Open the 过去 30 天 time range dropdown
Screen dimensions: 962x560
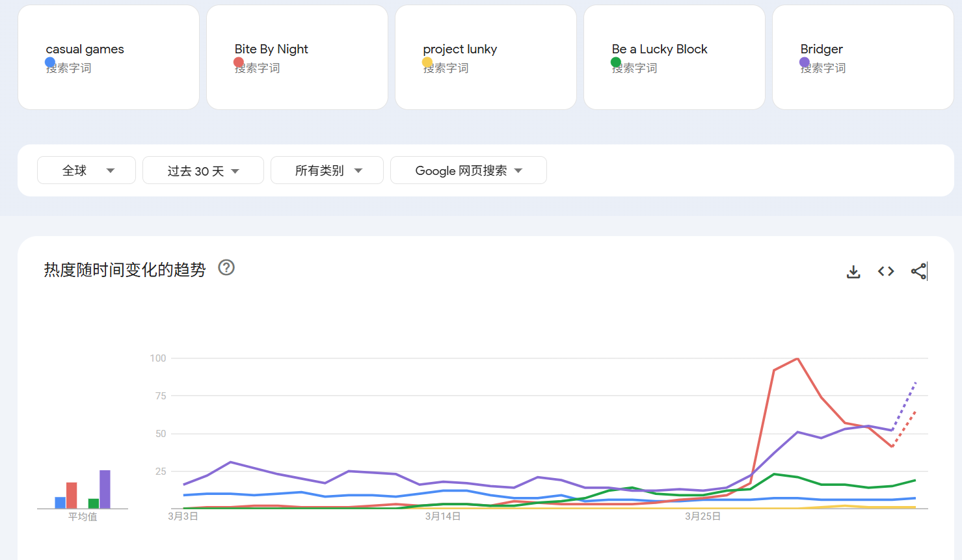[x=203, y=170]
